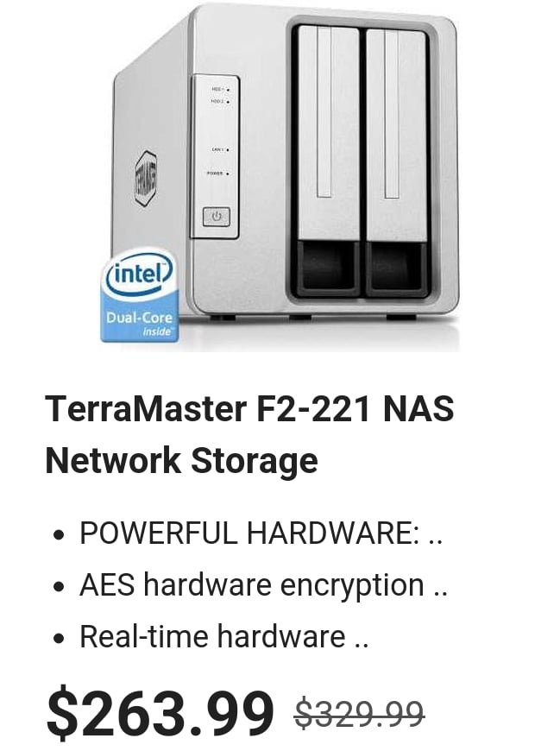Click the right drive bay tray
This screenshot has height=751, width=560.
396,161
